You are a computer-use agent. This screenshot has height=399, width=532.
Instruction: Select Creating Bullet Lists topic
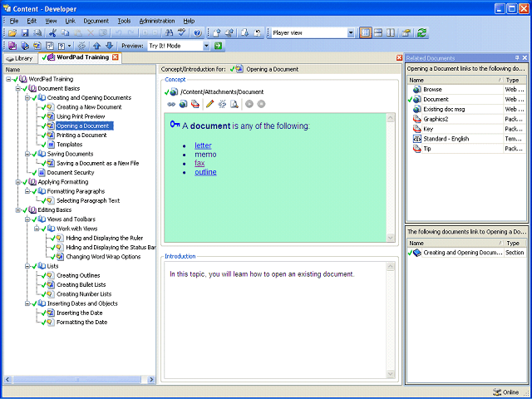click(x=81, y=285)
